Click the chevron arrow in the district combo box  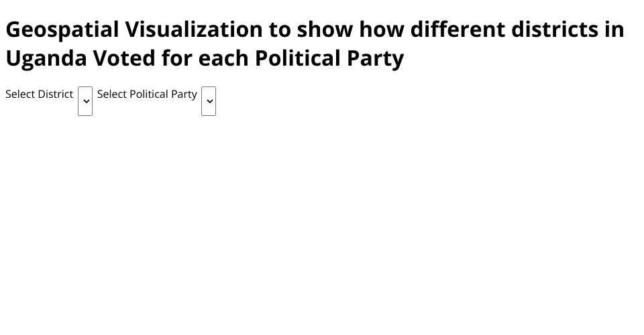click(x=86, y=102)
